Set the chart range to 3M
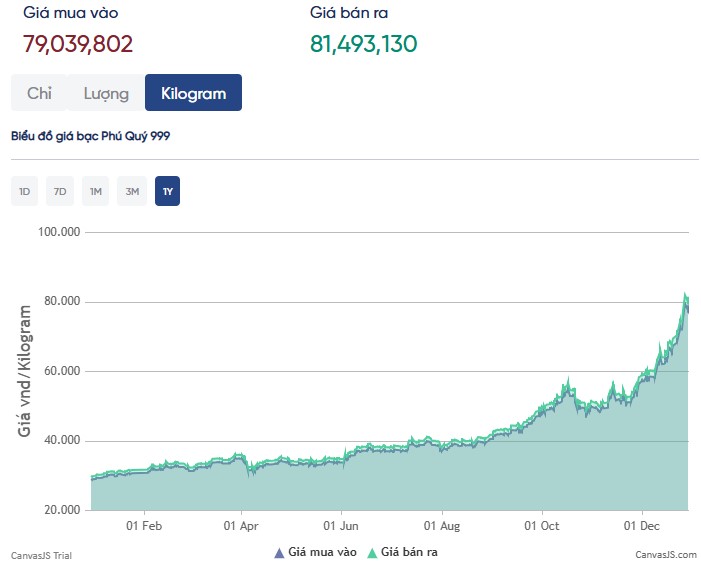This screenshot has height=566, width=701. (132, 190)
